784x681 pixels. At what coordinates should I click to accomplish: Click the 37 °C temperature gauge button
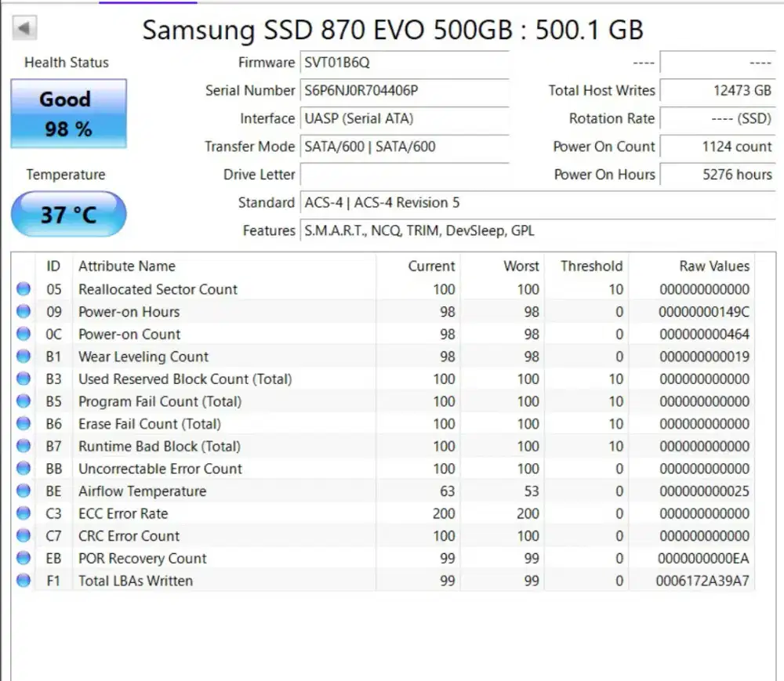pos(68,213)
